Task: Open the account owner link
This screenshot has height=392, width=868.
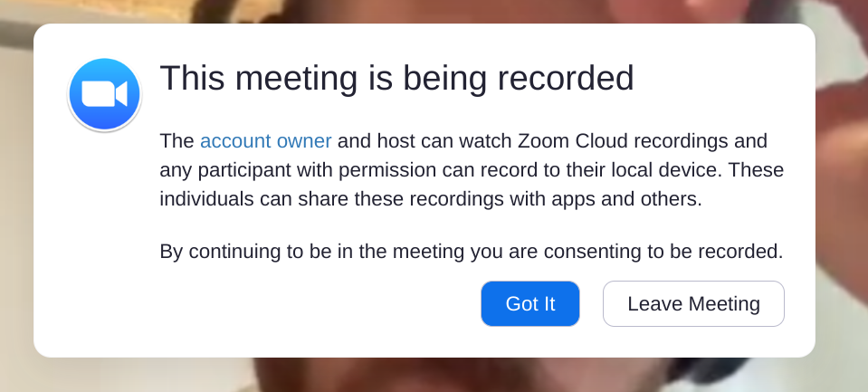Action: (x=266, y=141)
